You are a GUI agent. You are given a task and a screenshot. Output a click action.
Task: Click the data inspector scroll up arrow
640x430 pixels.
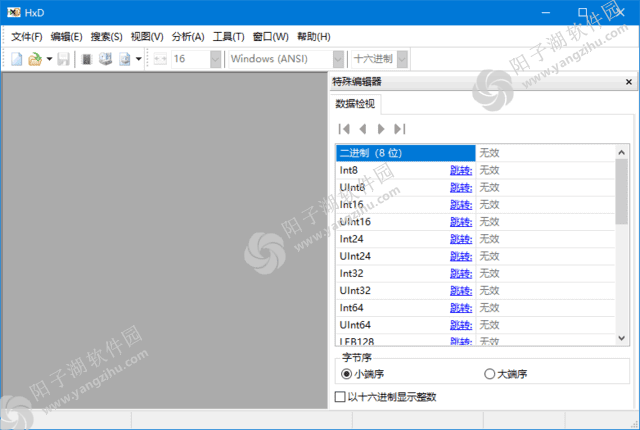[621, 153]
